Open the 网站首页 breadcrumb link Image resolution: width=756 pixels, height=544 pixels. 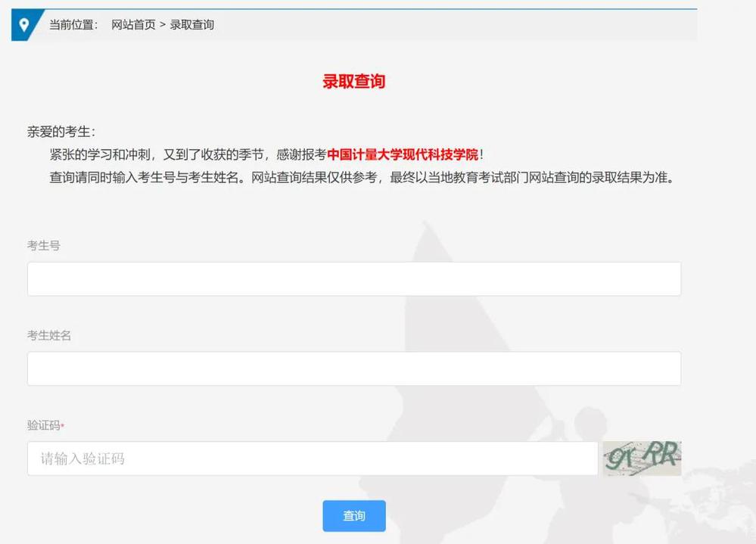point(133,24)
